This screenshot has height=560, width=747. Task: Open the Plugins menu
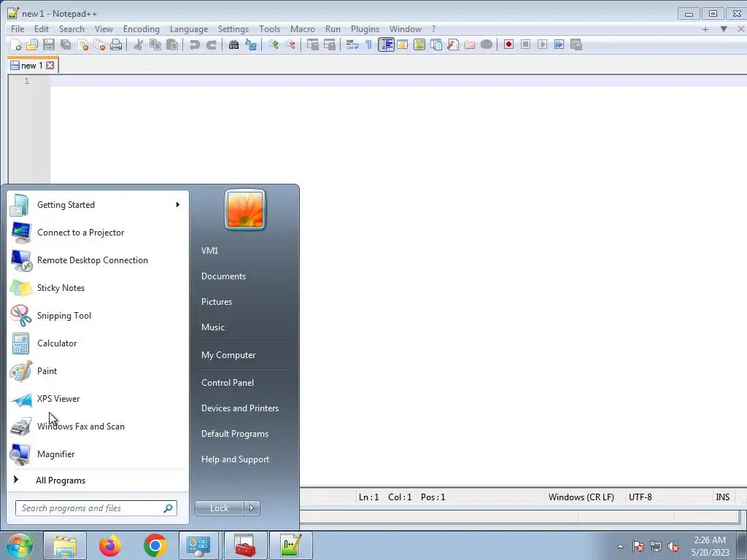pyautogui.click(x=365, y=29)
